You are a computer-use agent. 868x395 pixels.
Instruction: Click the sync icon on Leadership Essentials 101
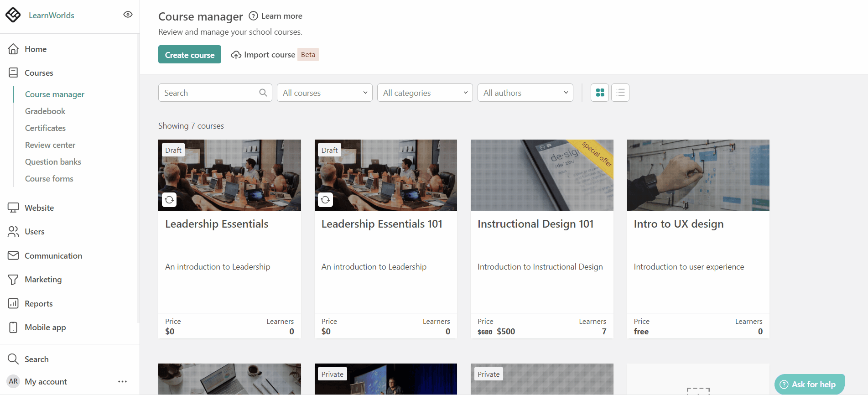325,200
